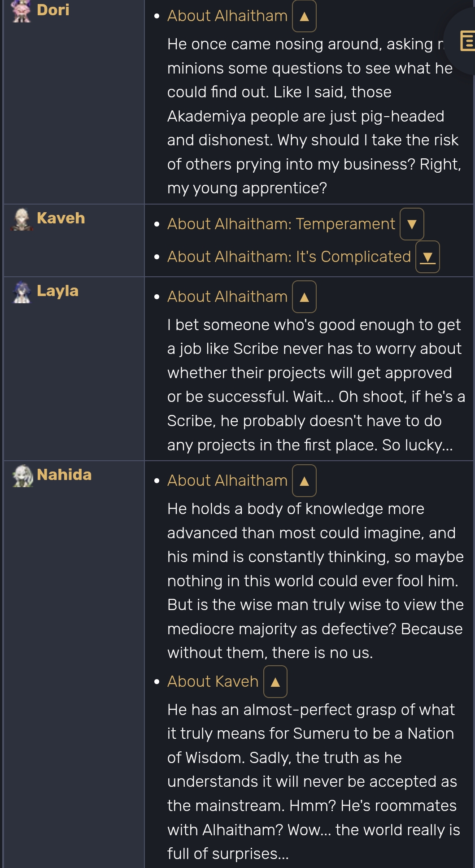The height and width of the screenshot is (868, 475).
Task: Follow the About Alhaitham: It's Complicated link
Action: click(x=289, y=257)
